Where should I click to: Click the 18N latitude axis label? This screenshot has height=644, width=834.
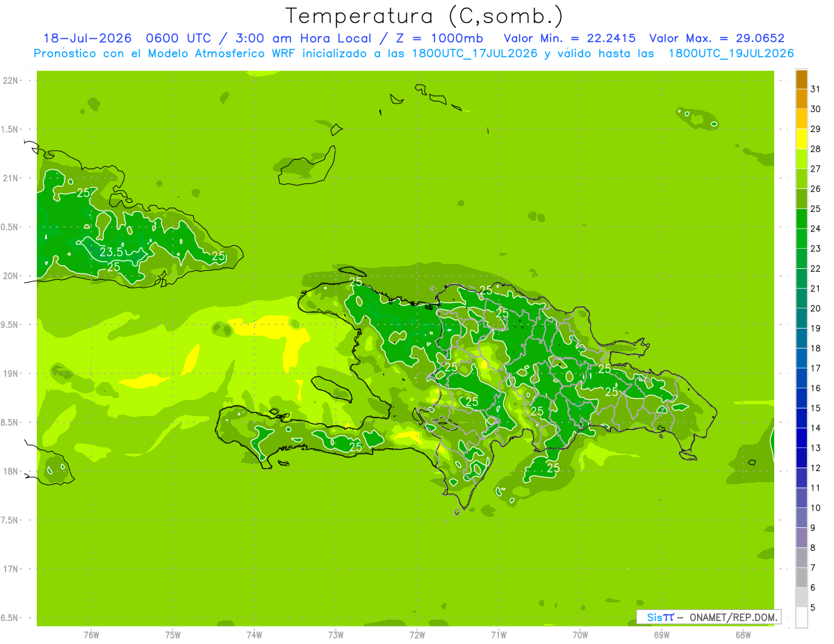(x=12, y=471)
